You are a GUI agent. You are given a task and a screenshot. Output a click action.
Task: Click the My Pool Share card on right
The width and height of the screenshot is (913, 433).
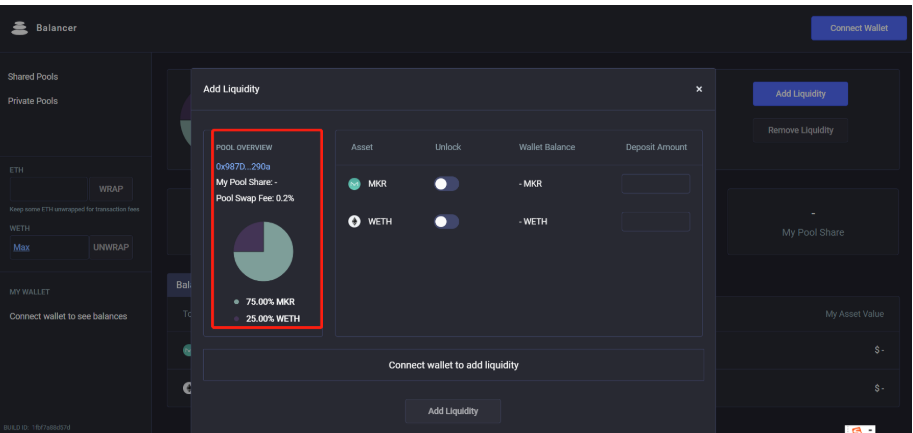tap(813, 222)
